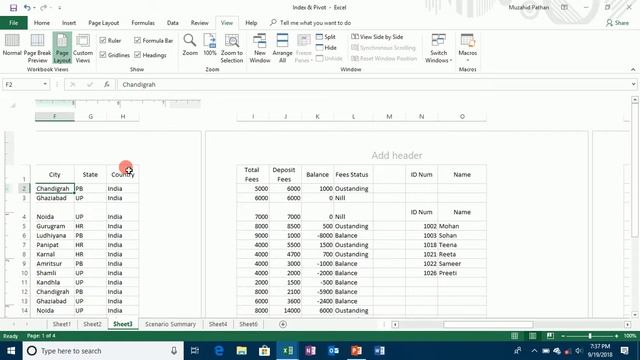Image resolution: width=640 pixels, height=360 pixels.
Task: Click the Share button
Action: coord(618,23)
